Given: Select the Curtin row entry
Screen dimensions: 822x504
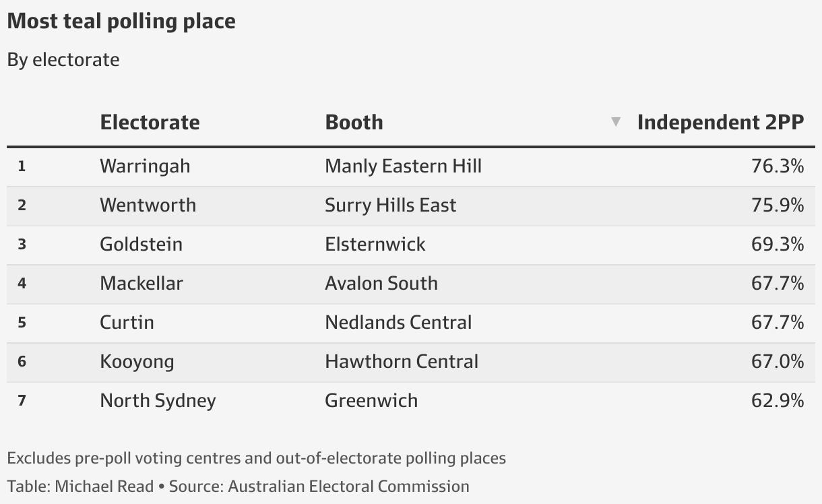Looking at the screenshot, I should click(x=411, y=322).
